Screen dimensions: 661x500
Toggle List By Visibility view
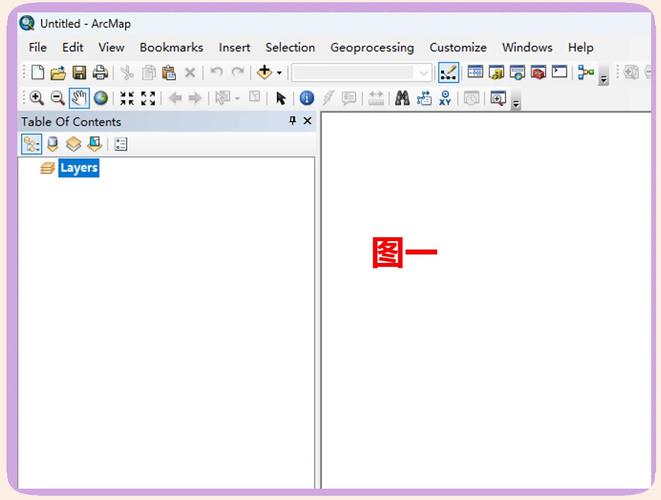73,144
